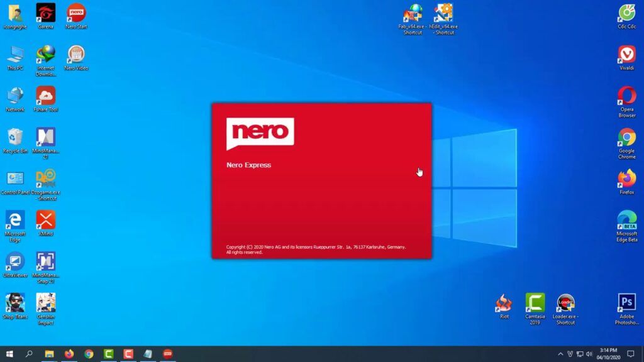
Task: Select the Recycle Bin icon
Action: (15, 141)
